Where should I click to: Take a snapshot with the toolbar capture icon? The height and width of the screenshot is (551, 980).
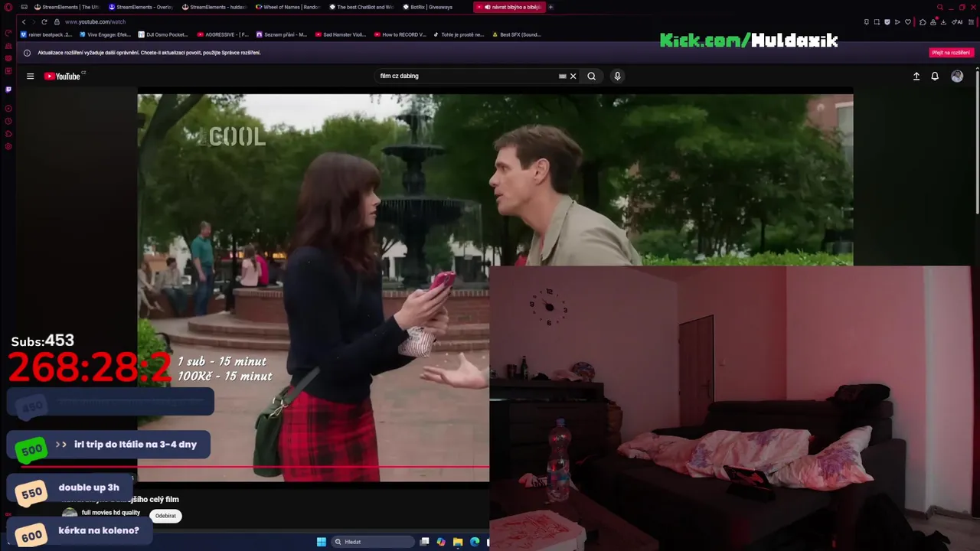point(877,22)
